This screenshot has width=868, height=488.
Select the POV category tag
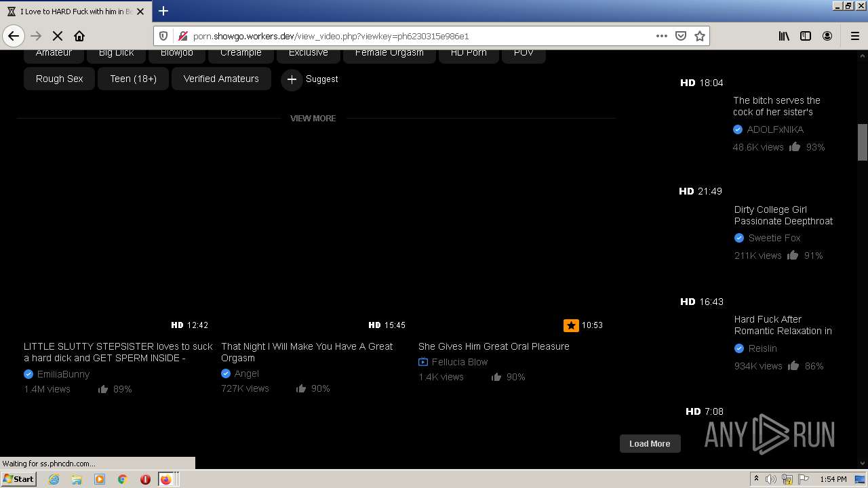pyautogui.click(x=524, y=54)
